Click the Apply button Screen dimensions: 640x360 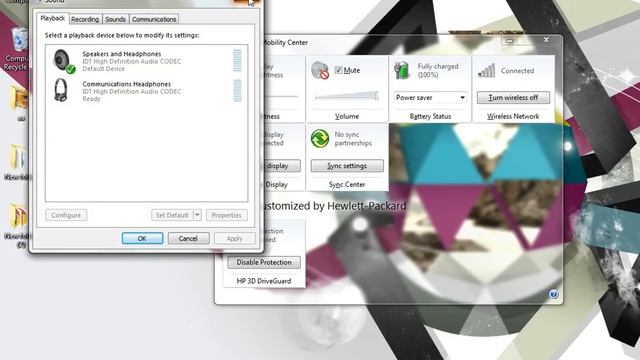[x=234, y=238]
